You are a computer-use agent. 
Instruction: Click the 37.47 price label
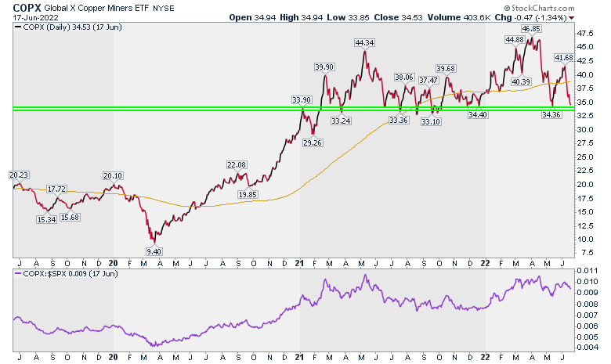pyautogui.click(x=428, y=81)
